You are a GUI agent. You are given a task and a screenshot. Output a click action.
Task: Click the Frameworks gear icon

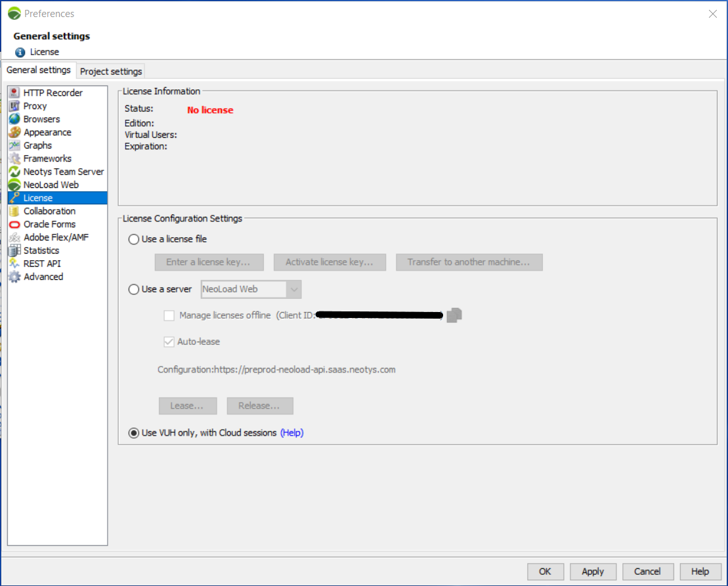coord(14,158)
